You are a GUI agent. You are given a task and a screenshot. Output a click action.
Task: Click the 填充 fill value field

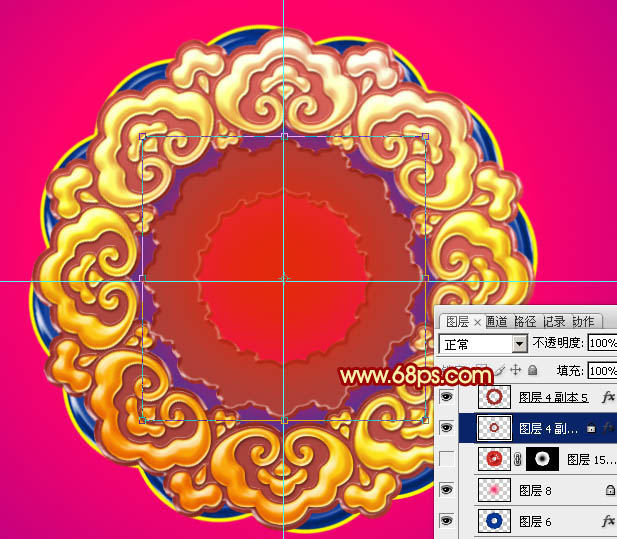click(602, 371)
